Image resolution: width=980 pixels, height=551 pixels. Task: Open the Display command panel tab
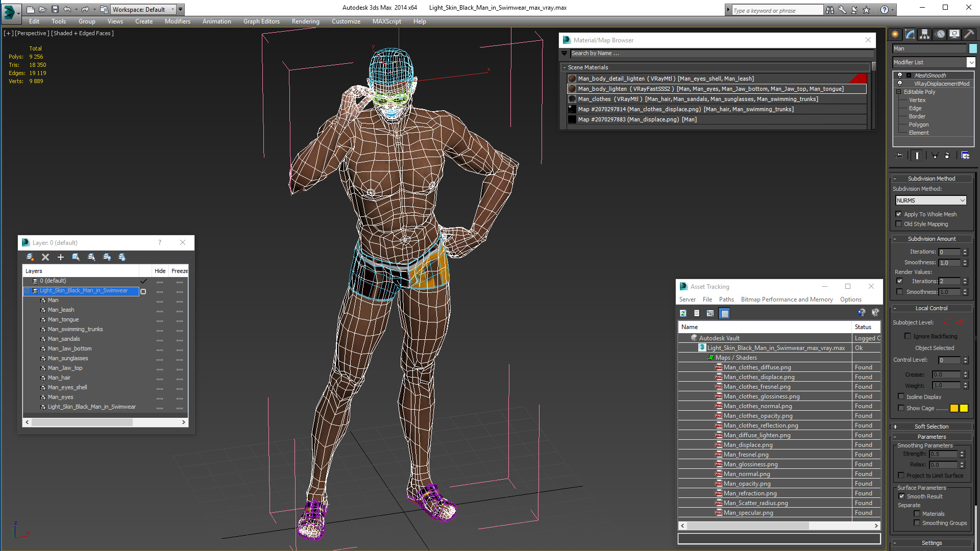click(954, 34)
